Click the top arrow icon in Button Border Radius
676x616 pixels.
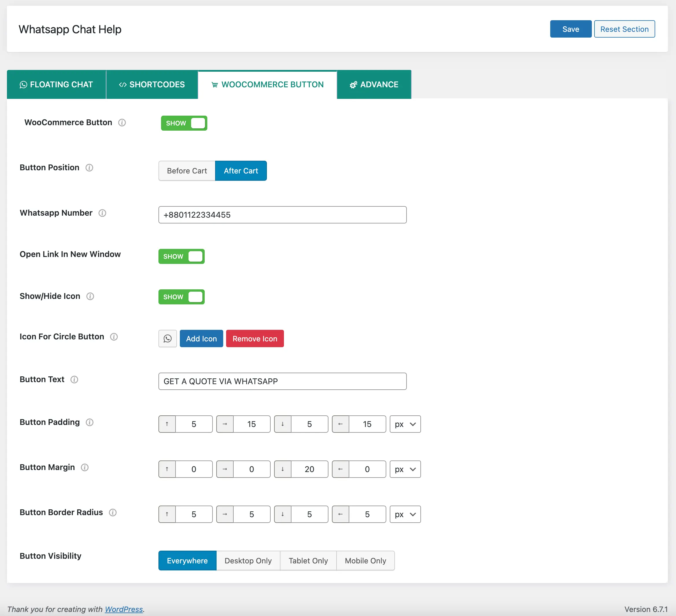[x=167, y=514]
